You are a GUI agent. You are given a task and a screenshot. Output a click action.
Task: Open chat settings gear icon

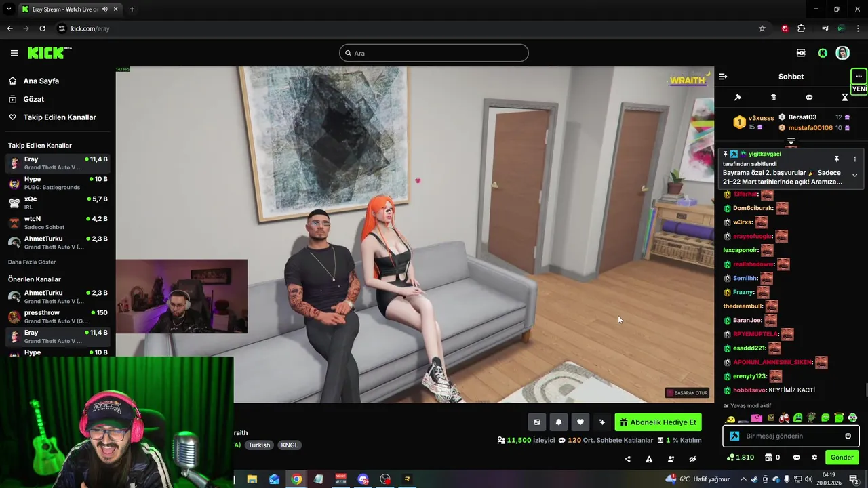(814, 457)
